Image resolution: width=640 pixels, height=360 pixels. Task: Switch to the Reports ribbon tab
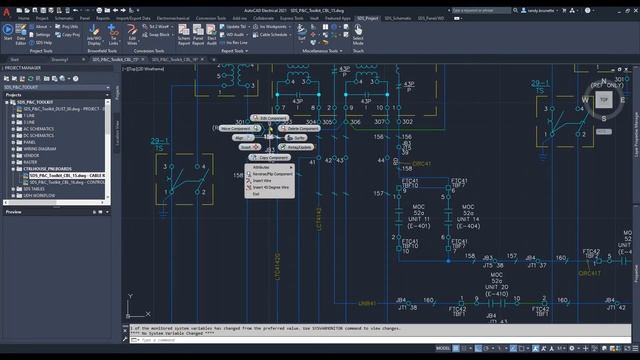click(x=103, y=18)
